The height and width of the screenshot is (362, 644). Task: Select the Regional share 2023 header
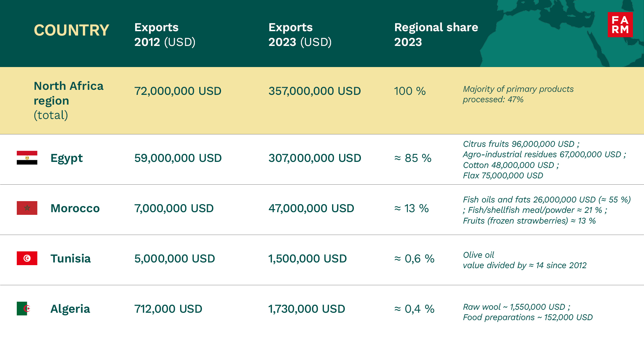point(436,35)
